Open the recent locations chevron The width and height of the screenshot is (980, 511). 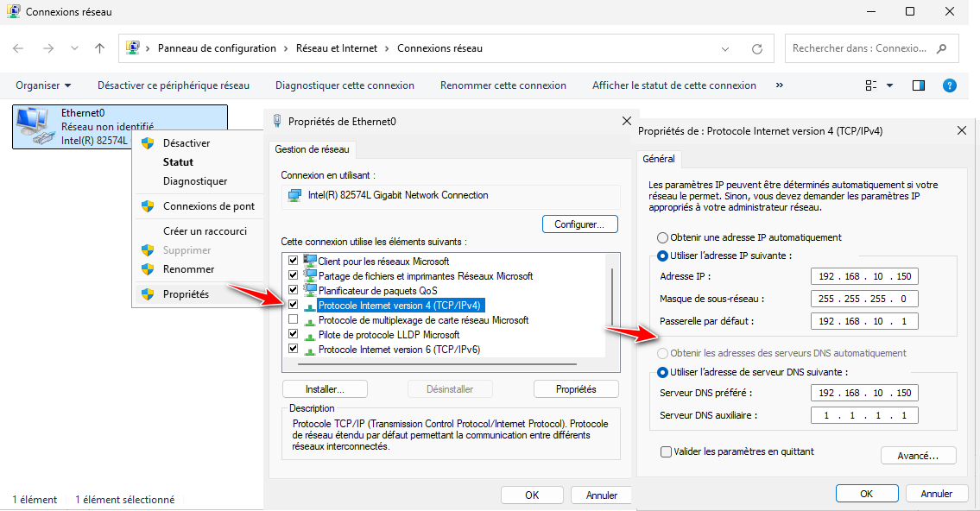pos(74,48)
